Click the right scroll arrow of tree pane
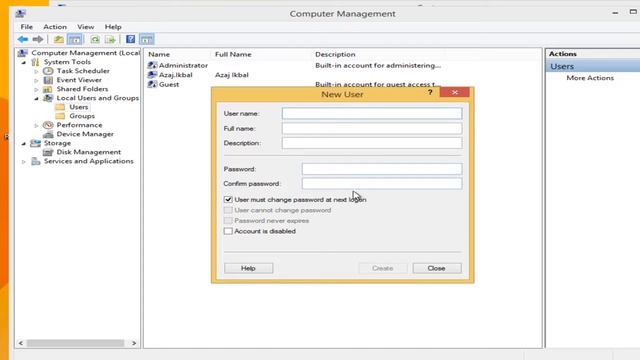Screen dimensions: 640x360 coord(134,343)
